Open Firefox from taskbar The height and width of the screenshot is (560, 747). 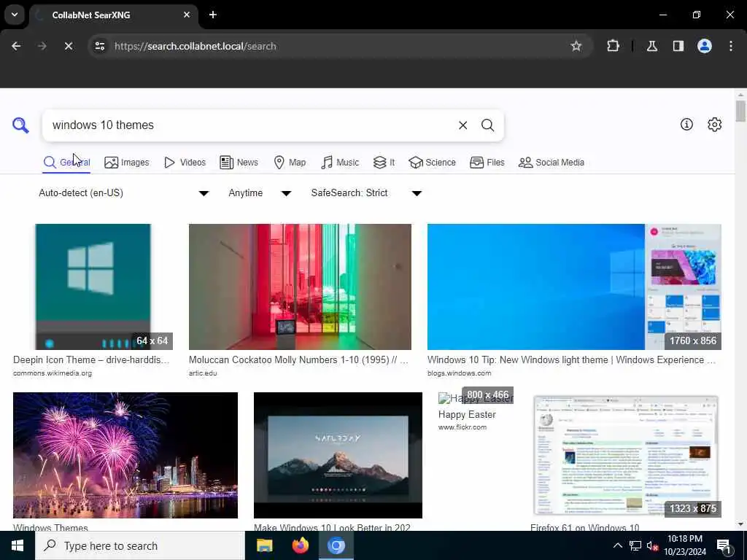pos(300,545)
